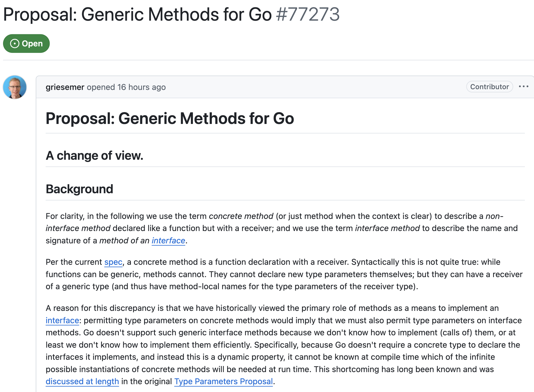Click italic 'interface method' term in first paragraph
Screen dimensions: 534x392
pos(387,228)
